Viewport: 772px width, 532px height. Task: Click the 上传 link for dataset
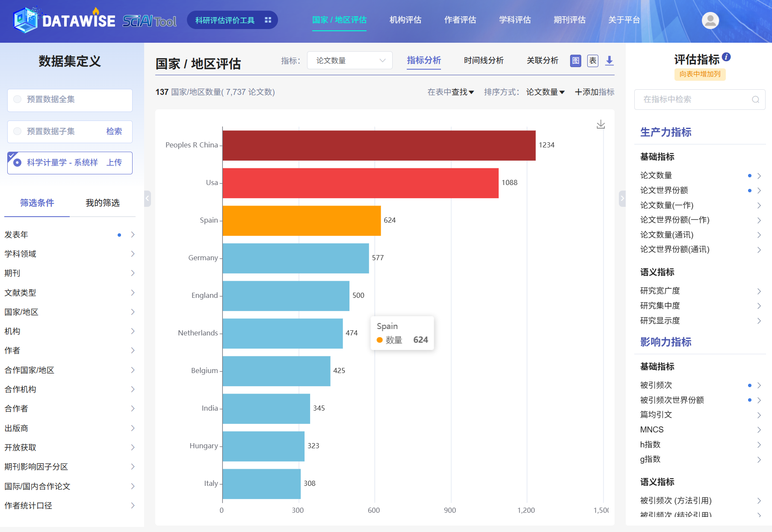pos(114,163)
